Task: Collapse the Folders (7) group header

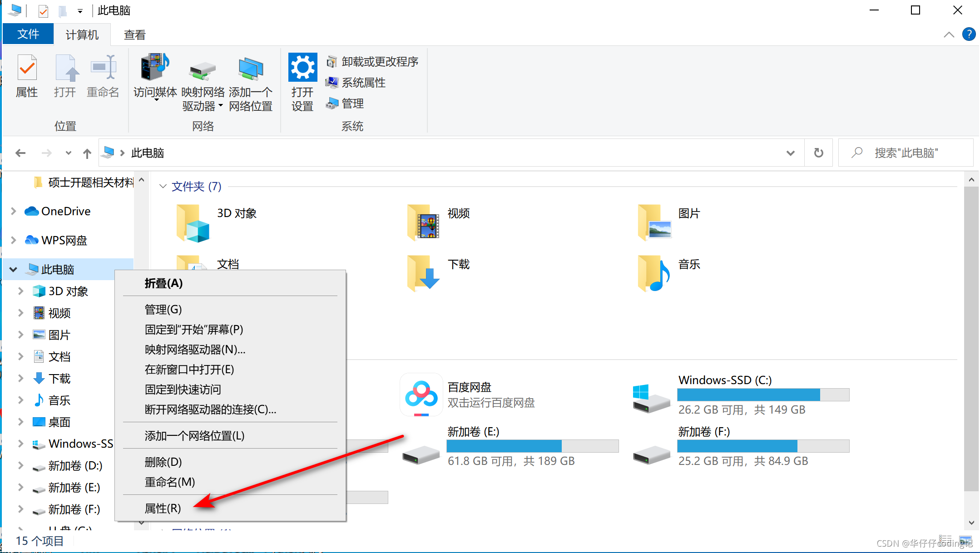Action: pos(163,187)
